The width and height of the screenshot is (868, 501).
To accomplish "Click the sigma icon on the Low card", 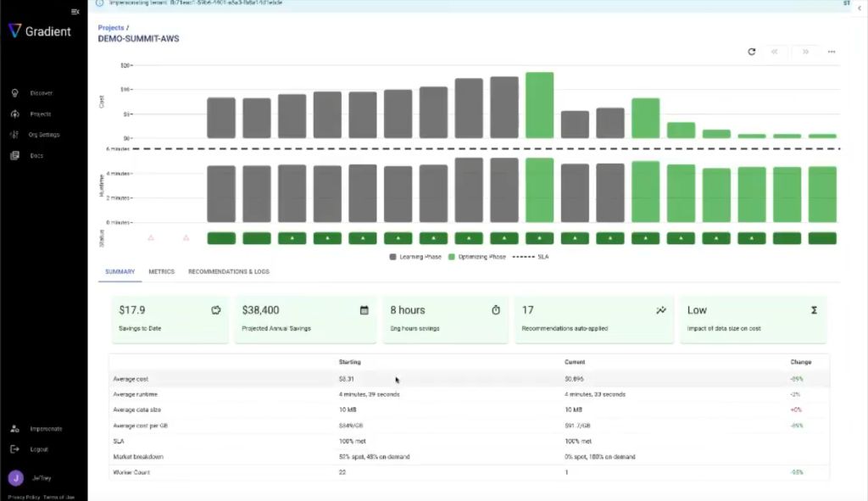I will pos(814,310).
